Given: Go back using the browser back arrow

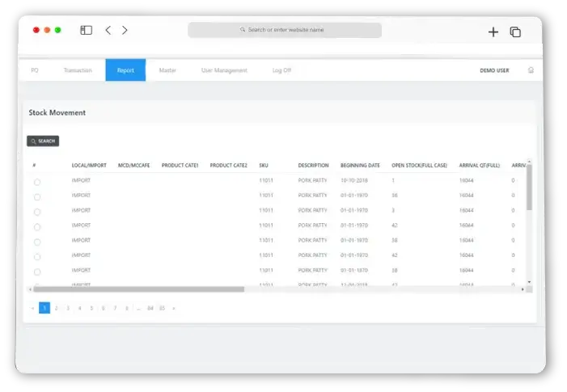Looking at the screenshot, I should coord(108,31).
